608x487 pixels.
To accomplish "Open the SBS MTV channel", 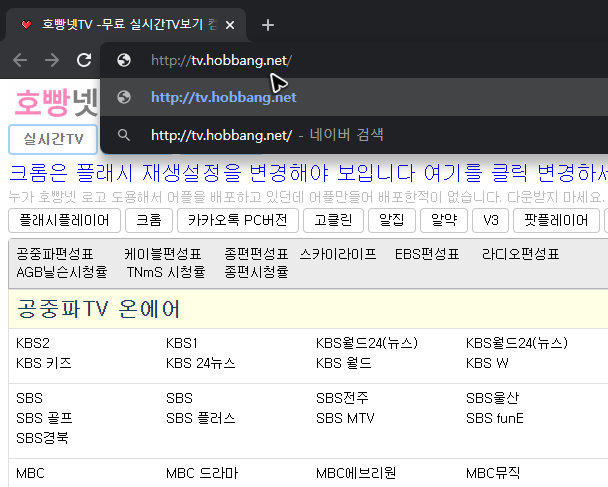I will click(x=345, y=418).
